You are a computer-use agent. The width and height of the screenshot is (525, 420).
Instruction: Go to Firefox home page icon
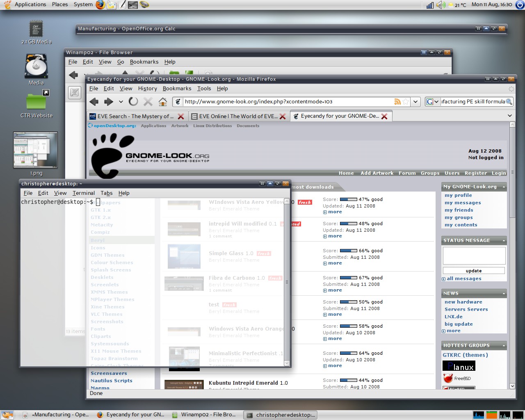[x=163, y=101]
